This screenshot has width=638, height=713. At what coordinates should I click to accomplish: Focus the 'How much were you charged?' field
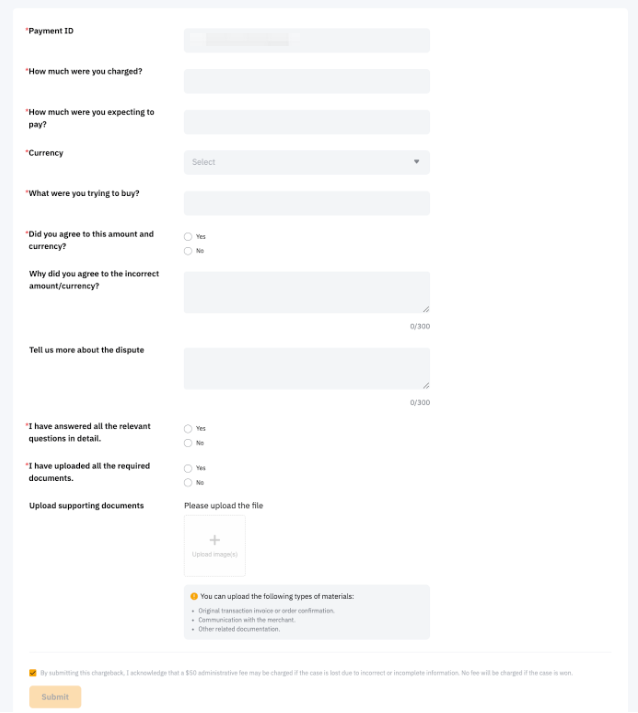pyautogui.click(x=306, y=81)
